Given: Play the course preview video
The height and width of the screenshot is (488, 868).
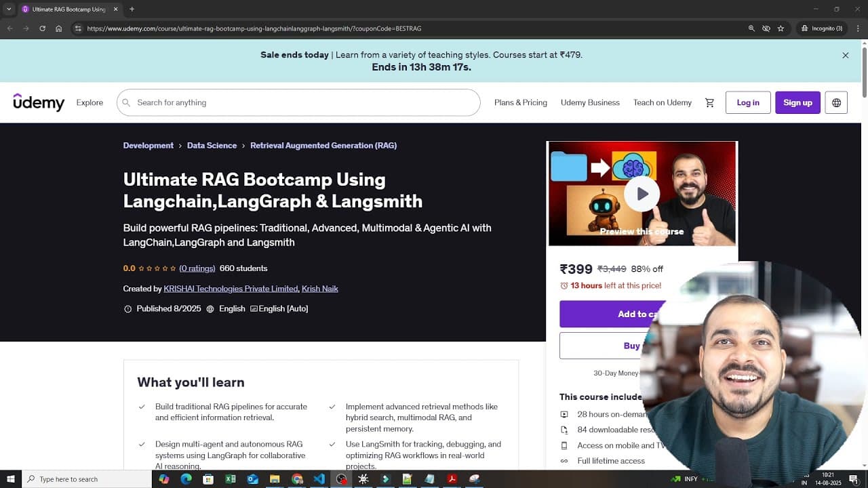Looking at the screenshot, I should coord(642,194).
